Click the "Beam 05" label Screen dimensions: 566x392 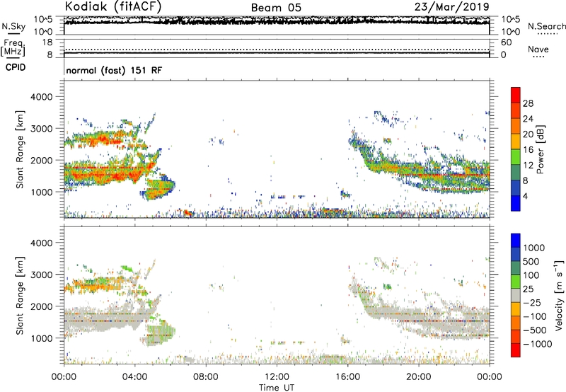[x=276, y=8]
